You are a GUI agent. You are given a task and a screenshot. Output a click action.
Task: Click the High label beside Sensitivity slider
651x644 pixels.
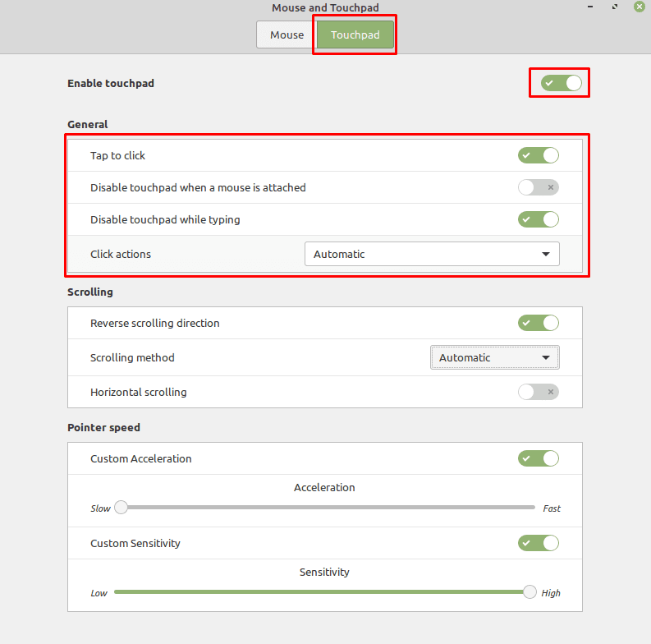coord(551,593)
